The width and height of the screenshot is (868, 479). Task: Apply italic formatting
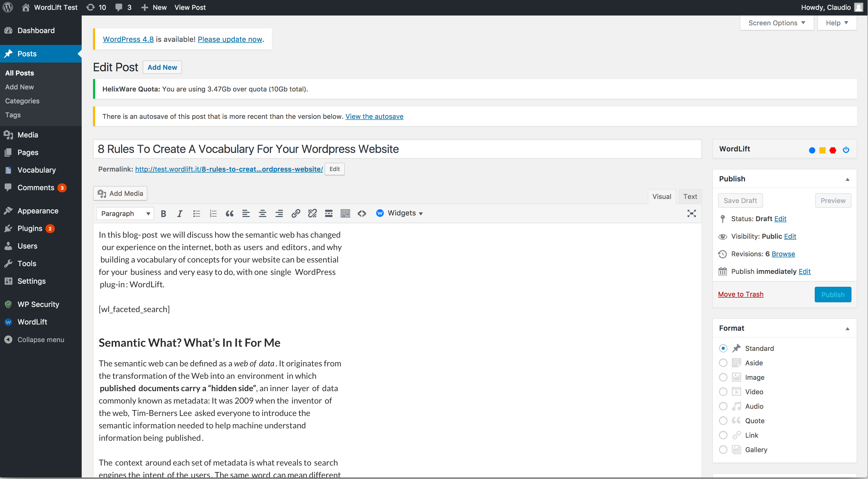point(180,213)
